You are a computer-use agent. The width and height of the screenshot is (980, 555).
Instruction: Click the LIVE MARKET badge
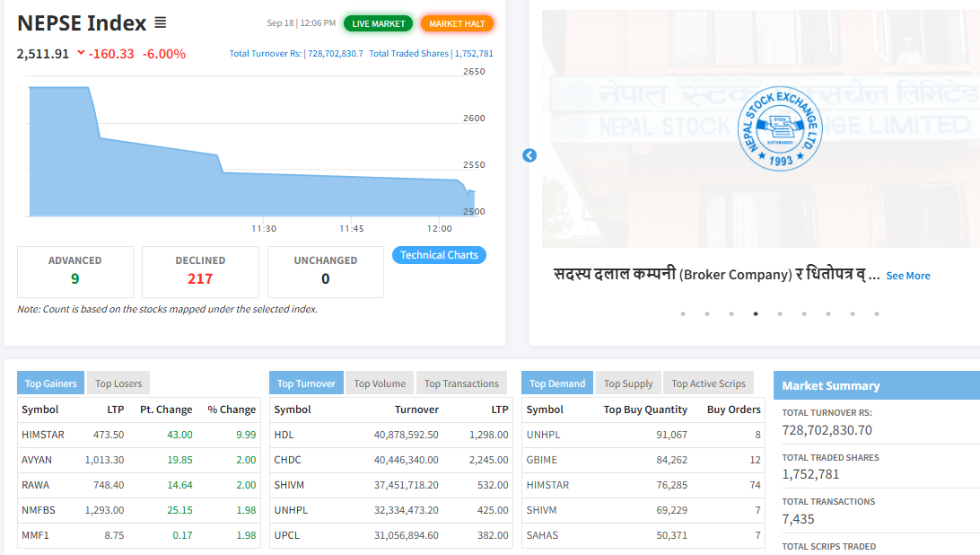coord(378,23)
